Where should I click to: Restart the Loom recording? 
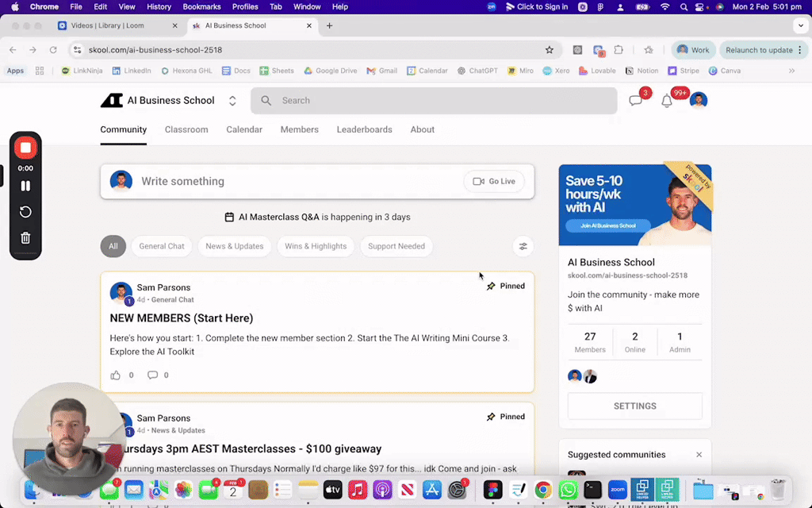[x=25, y=212]
